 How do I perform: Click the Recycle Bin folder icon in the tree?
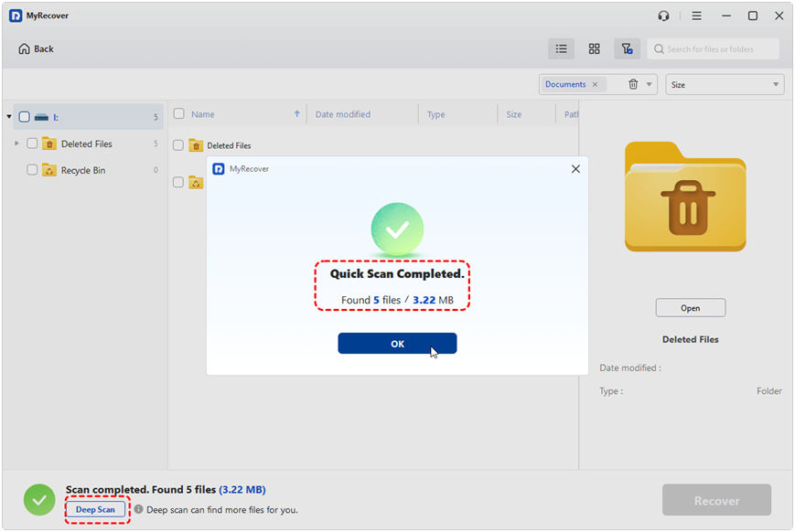coord(49,170)
